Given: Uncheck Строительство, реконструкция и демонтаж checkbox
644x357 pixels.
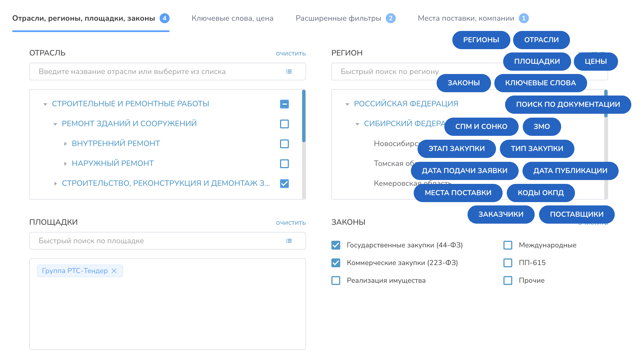Looking at the screenshot, I should (x=284, y=184).
